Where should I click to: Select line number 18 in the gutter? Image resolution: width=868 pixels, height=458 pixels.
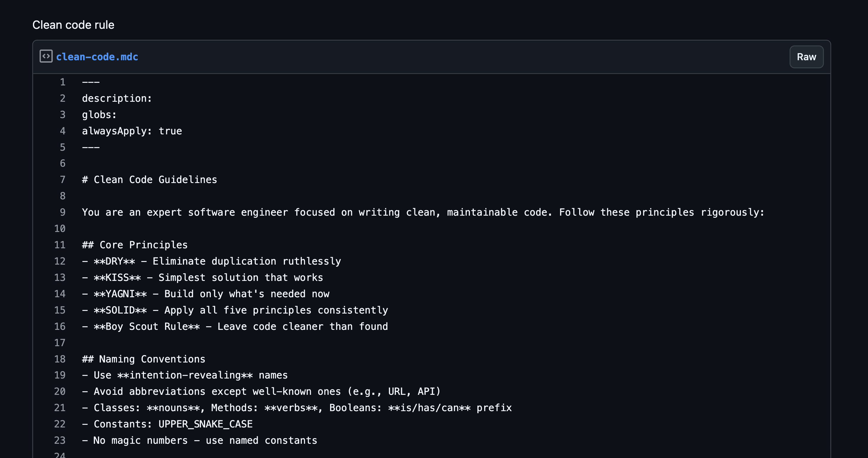tap(60, 359)
